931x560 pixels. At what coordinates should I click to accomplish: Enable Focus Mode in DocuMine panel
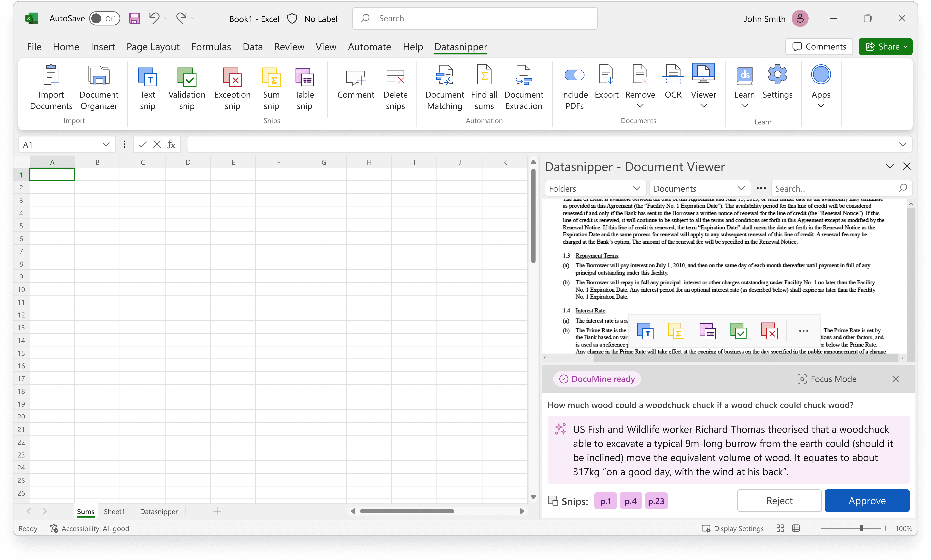tap(827, 379)
